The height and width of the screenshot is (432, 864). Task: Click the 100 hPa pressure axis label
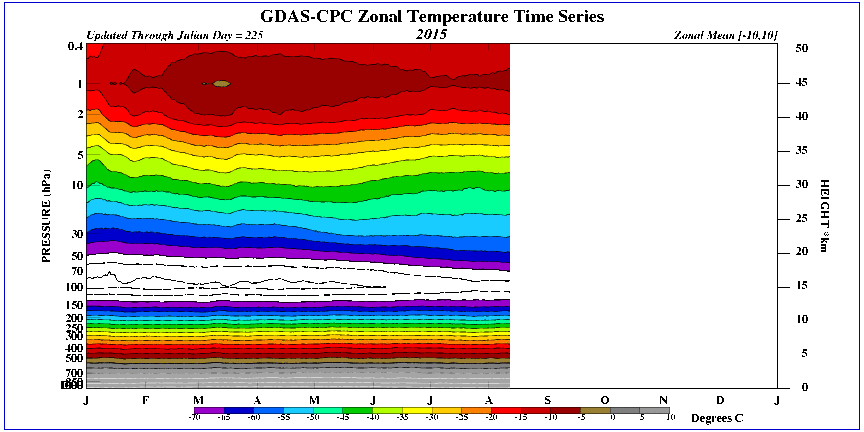tap(74, 288)
